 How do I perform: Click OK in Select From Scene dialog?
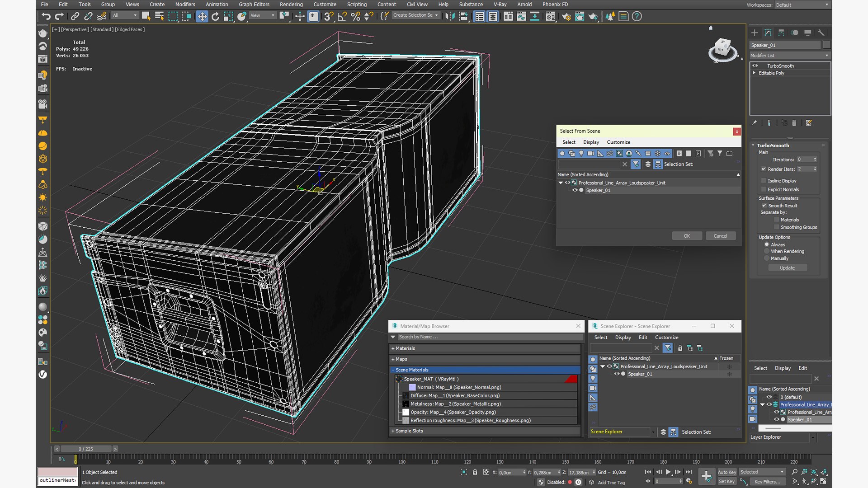687,236
